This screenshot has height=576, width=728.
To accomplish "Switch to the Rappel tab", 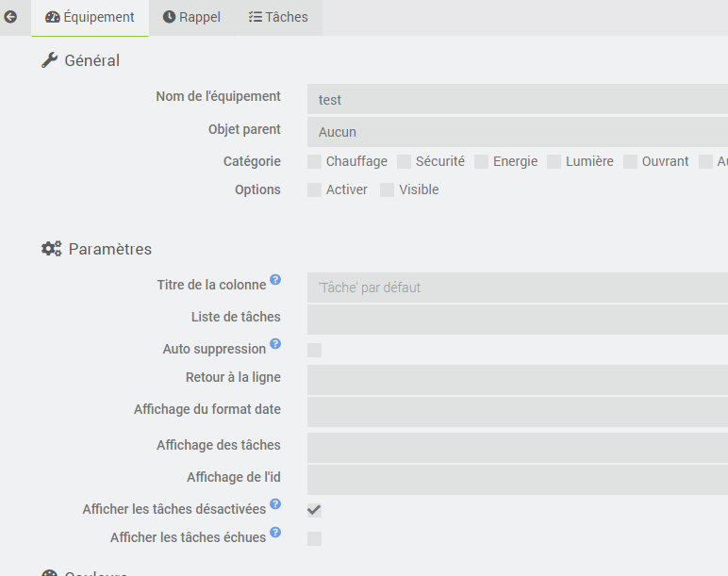I will pyautogui.click(x=191, y=18).
